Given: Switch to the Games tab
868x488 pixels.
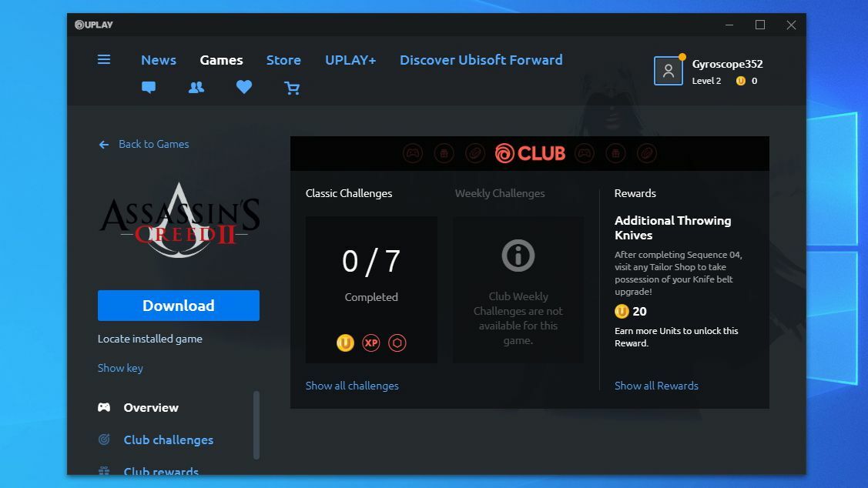Looking at the screenshot, I should point(222,60).
